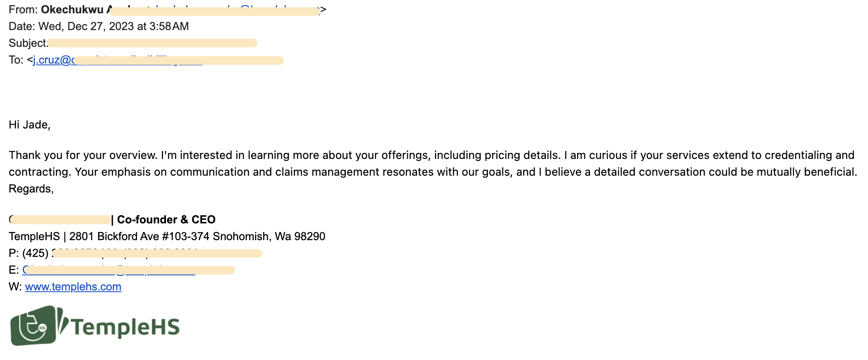Click the redacted Subject line

click(152, 43)
